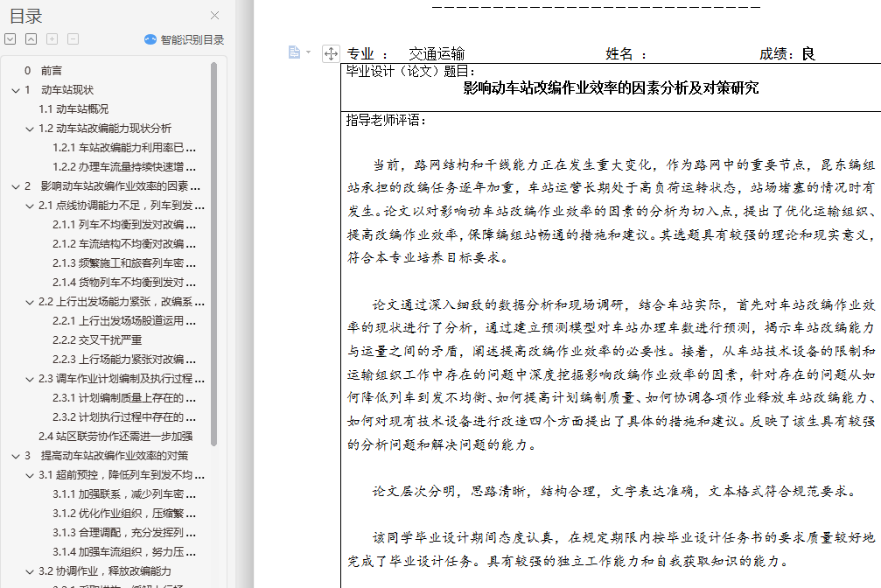Image resolution: width=881 pixels, height=588 pixels.
Task: Click paragraph starting 当前，路网结构和干线能力
Action: [x=612, y=212]
